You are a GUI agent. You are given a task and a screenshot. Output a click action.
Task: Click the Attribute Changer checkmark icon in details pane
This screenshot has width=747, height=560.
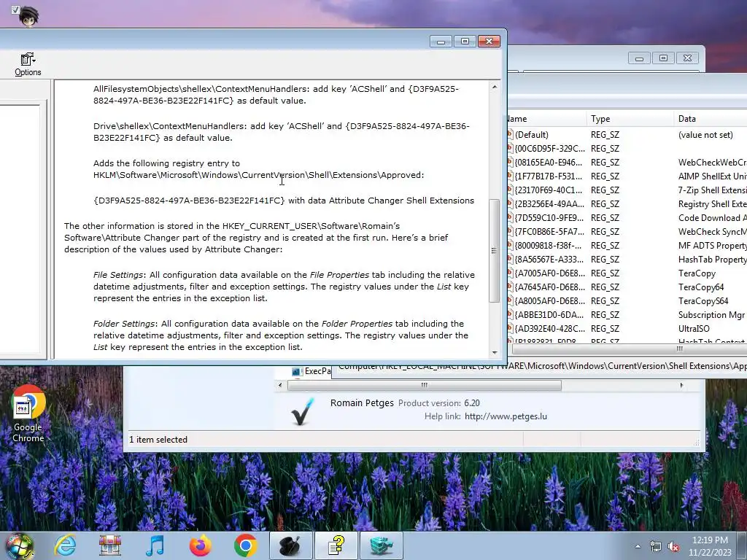(302, 411)
